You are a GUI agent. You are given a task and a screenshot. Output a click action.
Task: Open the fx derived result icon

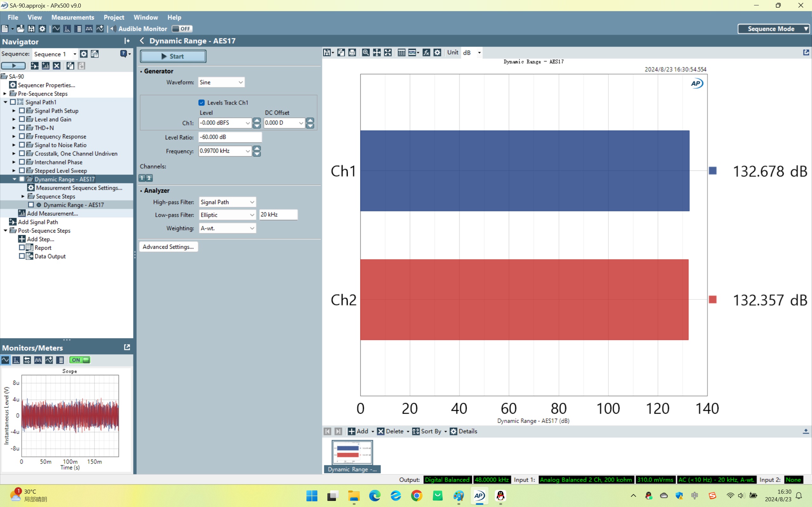[426, 53]
